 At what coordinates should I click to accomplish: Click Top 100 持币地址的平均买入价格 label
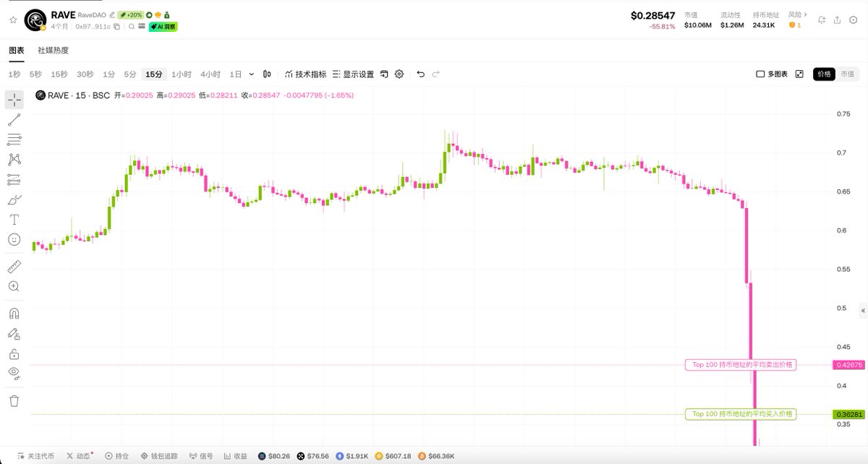(x=741, y=414)
